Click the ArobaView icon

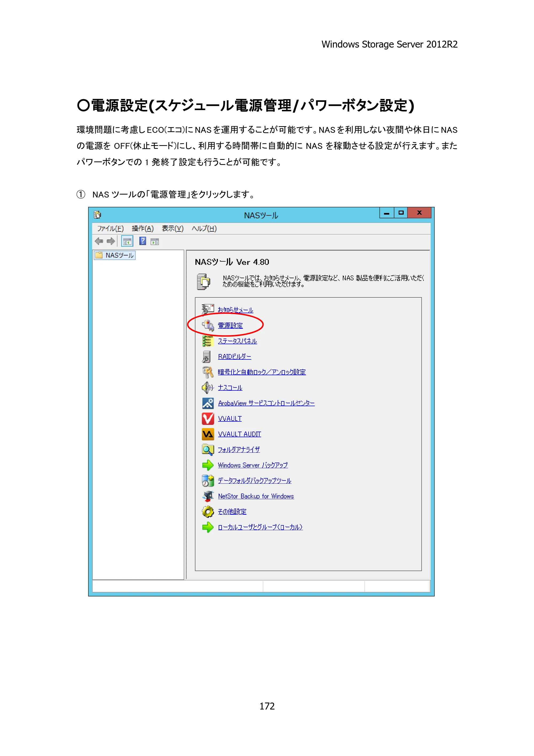(208, 403)
